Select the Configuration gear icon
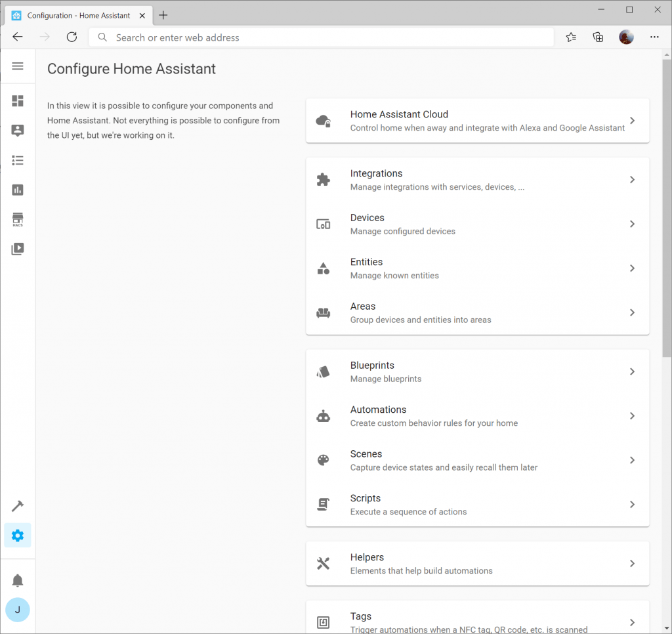This screenshot has height=634, width=672. click(17, 535)
